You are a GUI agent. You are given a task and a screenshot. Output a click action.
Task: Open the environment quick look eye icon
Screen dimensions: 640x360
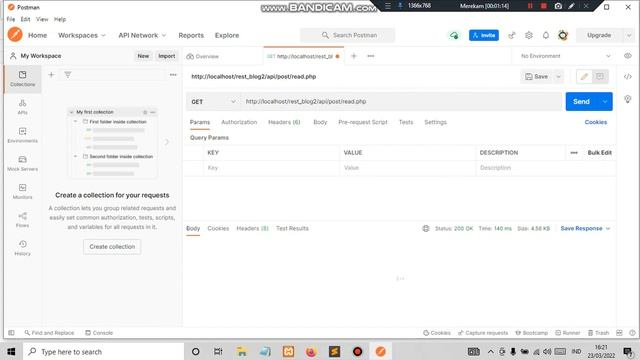(x=628, y=56)
